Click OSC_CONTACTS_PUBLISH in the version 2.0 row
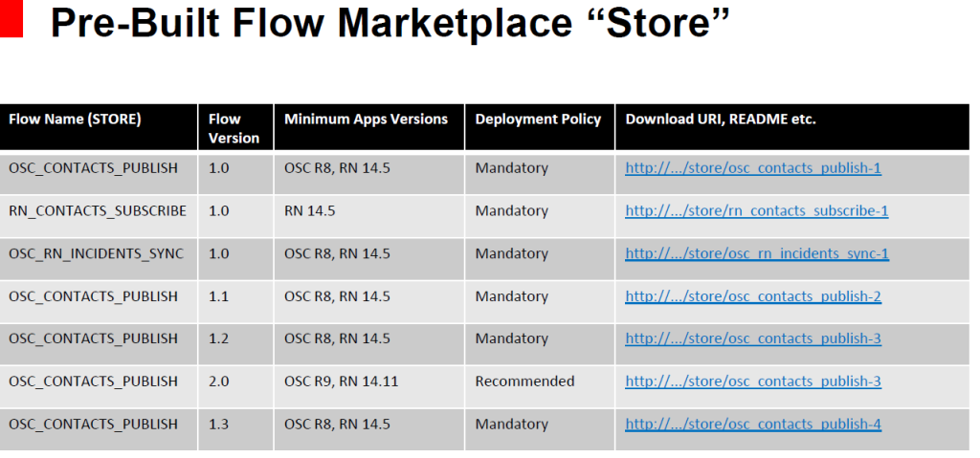This screenshot has height=458, width=980. (x=93, y=381)
